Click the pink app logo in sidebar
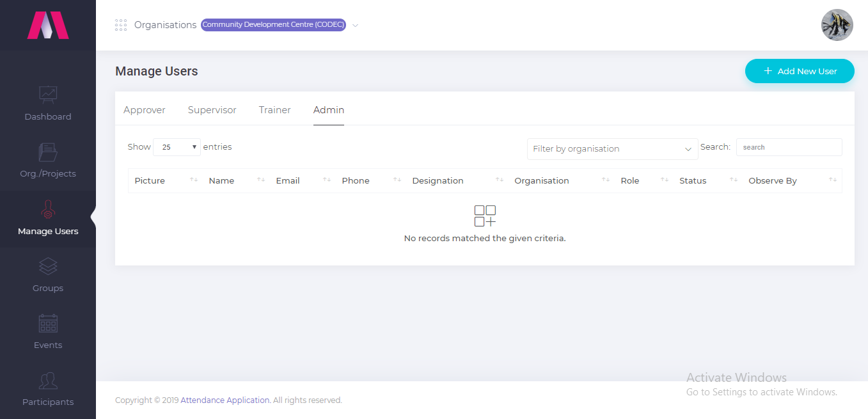Viewport: 868px width, 419px height. pos(48,26)
